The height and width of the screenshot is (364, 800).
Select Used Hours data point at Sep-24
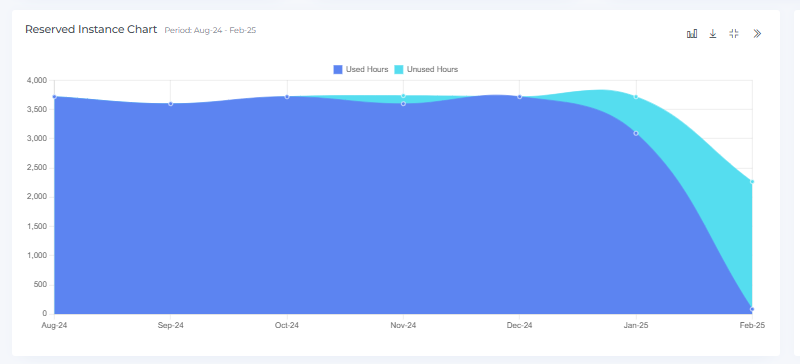pos(170,104)
